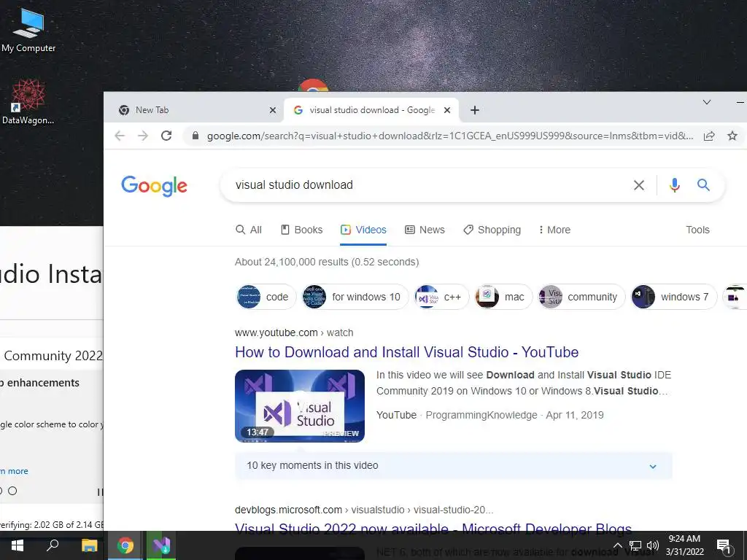Screen dimensions: 747x560
Task: Clear the search query with X
Action: point(639,184)
